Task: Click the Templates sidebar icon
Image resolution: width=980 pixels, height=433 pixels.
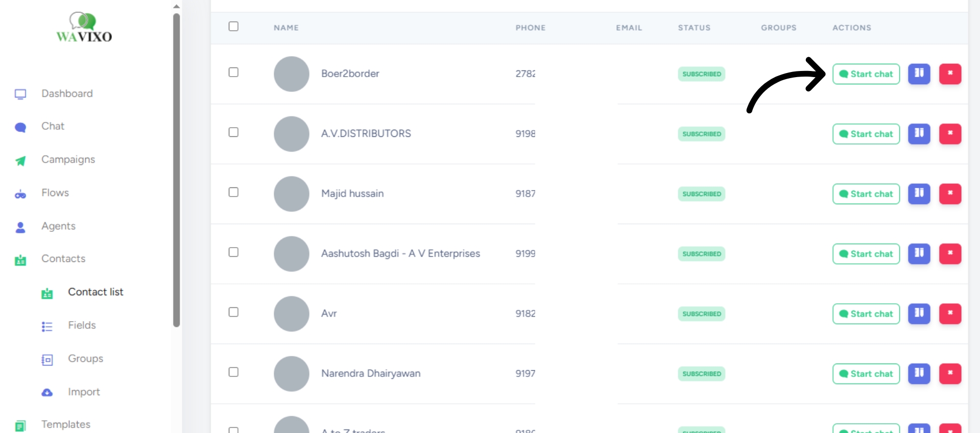Action: pos(20,425)
